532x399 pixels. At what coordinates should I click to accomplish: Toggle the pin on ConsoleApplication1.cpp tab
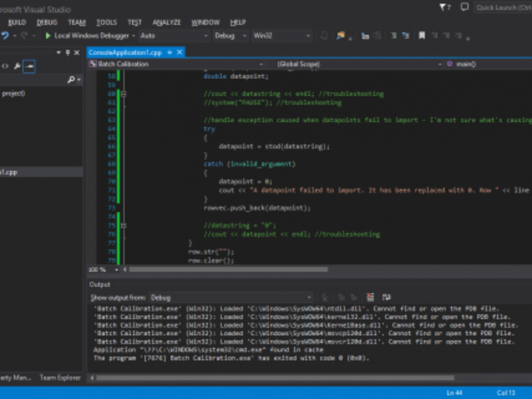(x=169, y=53)
